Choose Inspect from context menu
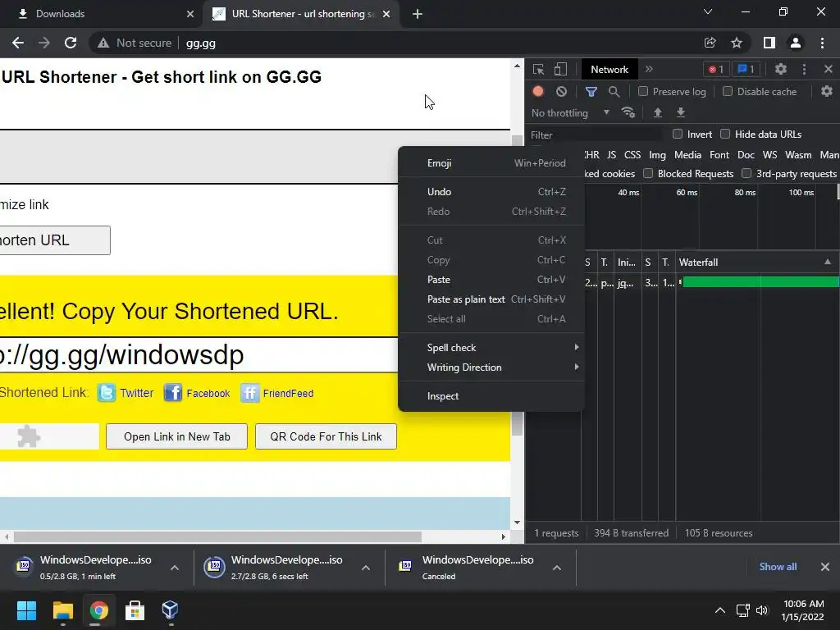 (492, 396)
